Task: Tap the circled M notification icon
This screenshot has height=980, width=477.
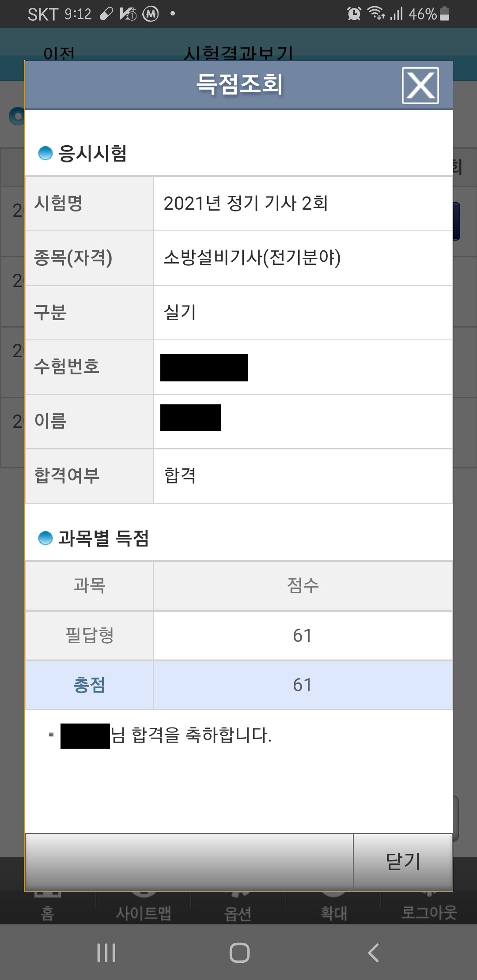Action: point(151,14)
